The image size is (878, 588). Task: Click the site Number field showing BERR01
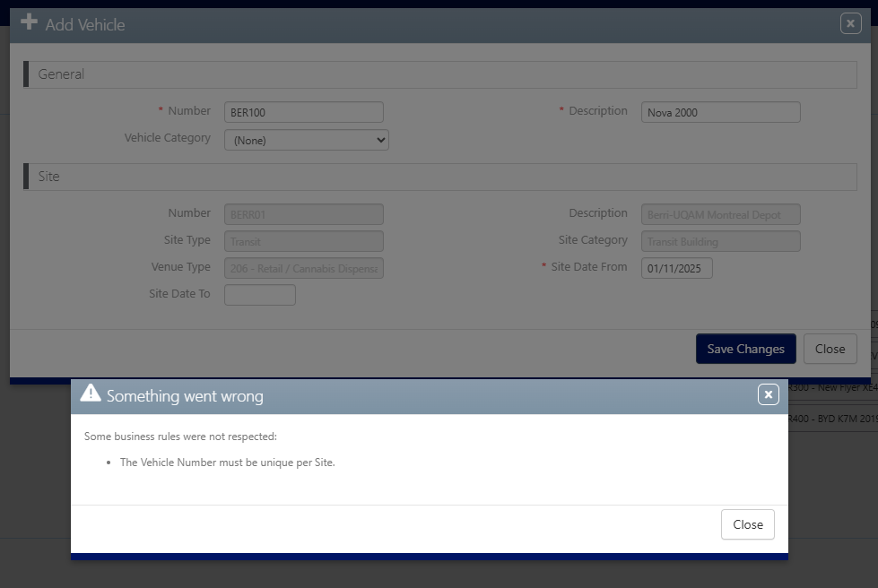click(x=303, y=214)
